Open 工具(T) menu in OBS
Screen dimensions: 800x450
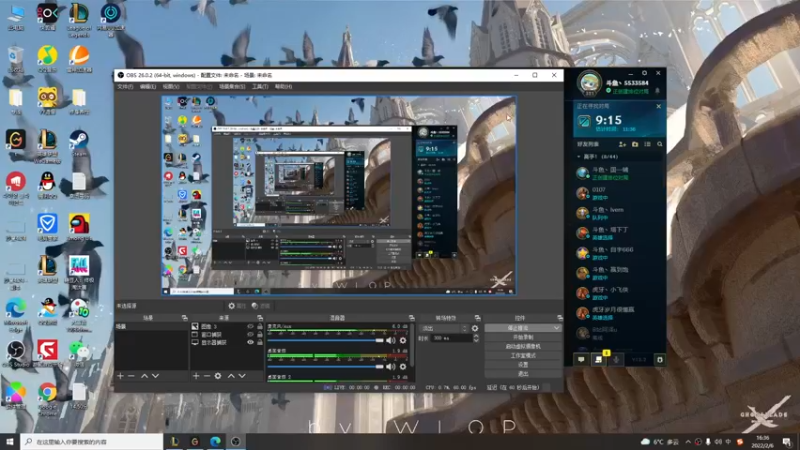click(x=260, y=87)
